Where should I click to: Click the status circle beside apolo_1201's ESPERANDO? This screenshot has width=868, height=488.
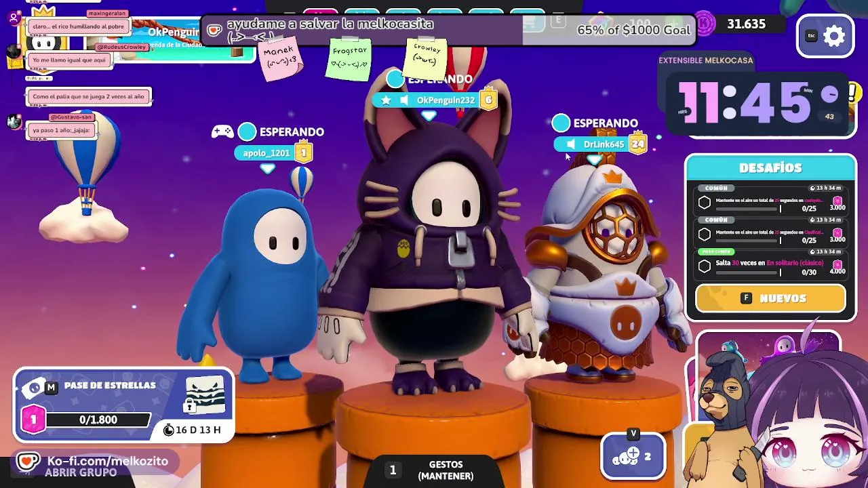[248, 131]
